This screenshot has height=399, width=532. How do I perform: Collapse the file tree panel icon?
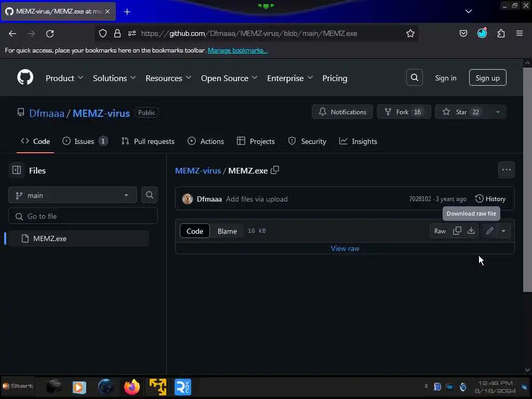click(16, 170)
